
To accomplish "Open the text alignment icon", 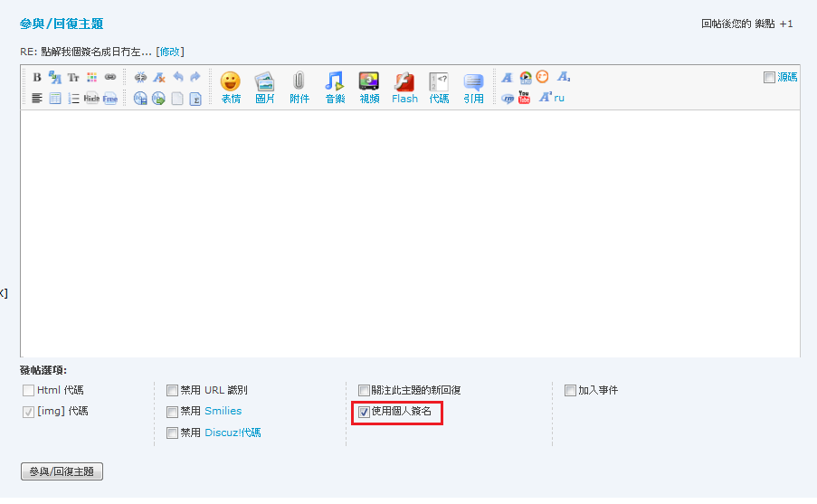I will [37, 98].
